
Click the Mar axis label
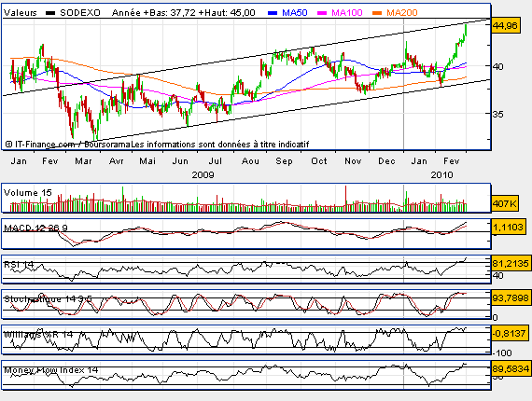pyautogui.click(x=83, y=160)
